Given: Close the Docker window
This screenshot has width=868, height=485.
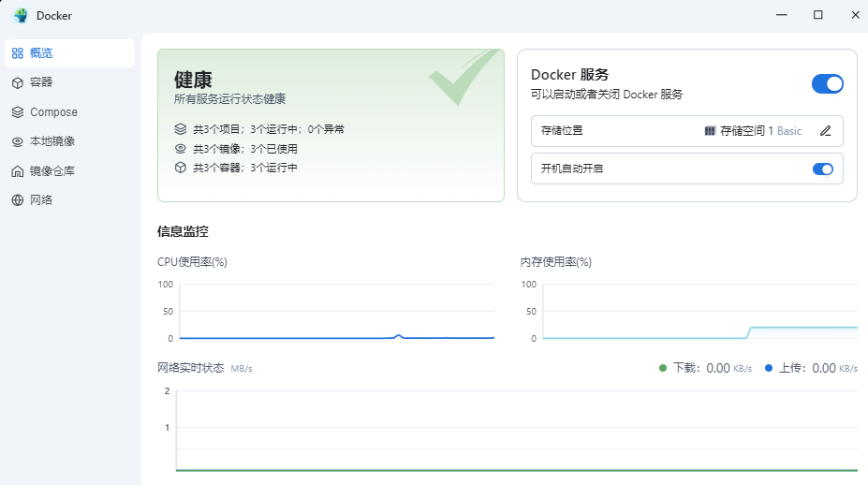Looking at the screenshot, I should click(855, 15).
